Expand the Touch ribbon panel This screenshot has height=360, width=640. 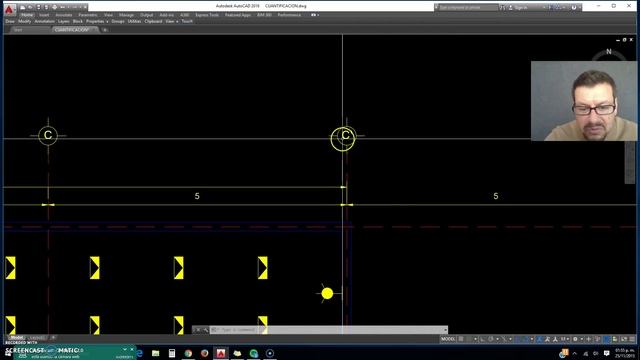[187, 21]
